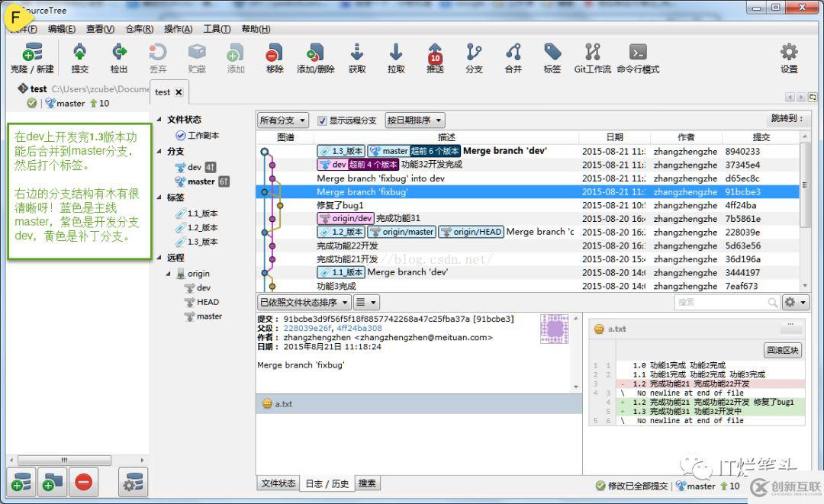Collapse the Branches (分支) sidebar section

point(159,151)
